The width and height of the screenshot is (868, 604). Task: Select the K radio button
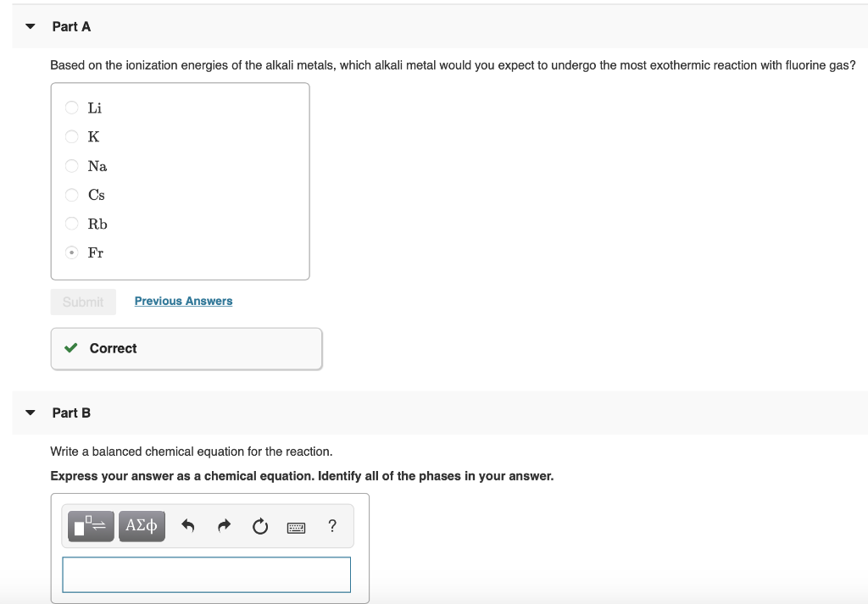(72, 136)
